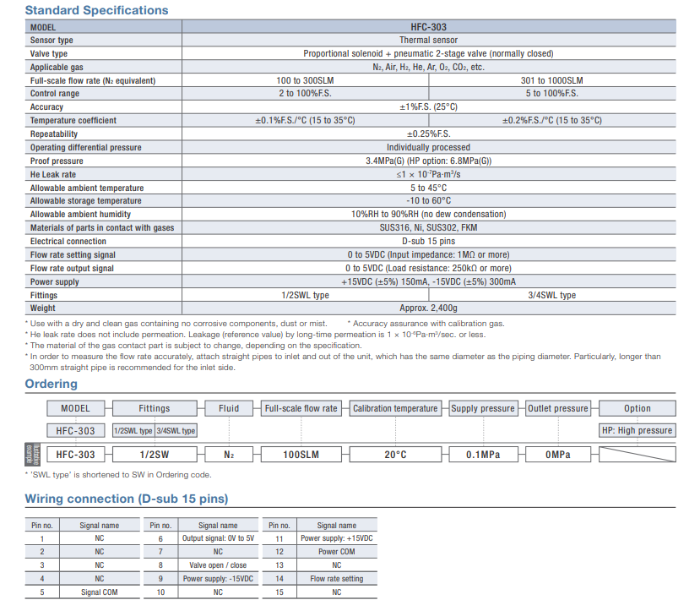Select the 'Calibration temperature' ordering box
This screenshot has height=600, width=700.
pos(395,408)
